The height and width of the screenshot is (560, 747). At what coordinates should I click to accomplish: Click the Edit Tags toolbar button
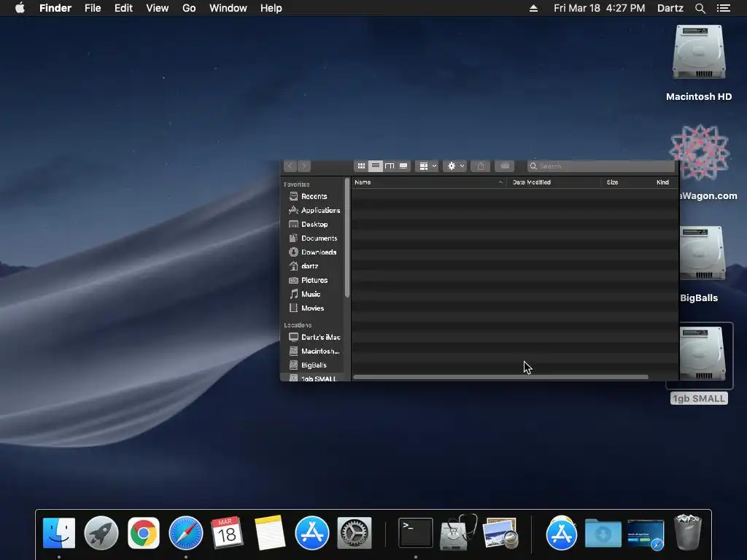[x=505, y=166]
